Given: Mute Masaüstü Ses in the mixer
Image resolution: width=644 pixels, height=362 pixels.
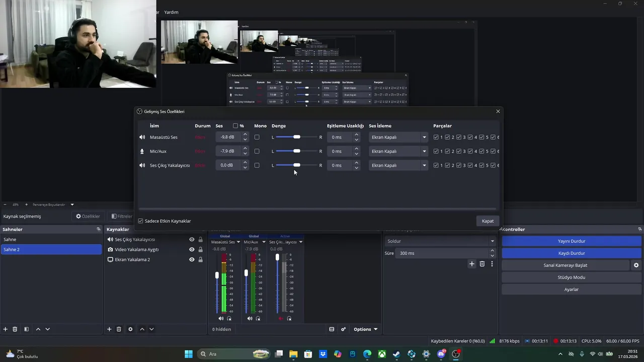Looking at the screenshot, I should (x=221, y=318).
